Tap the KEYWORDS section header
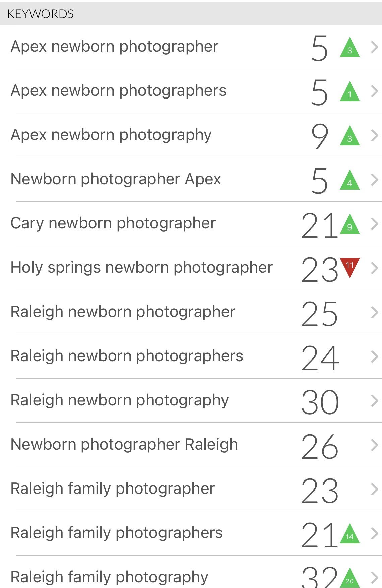 (x=40, y=14)
